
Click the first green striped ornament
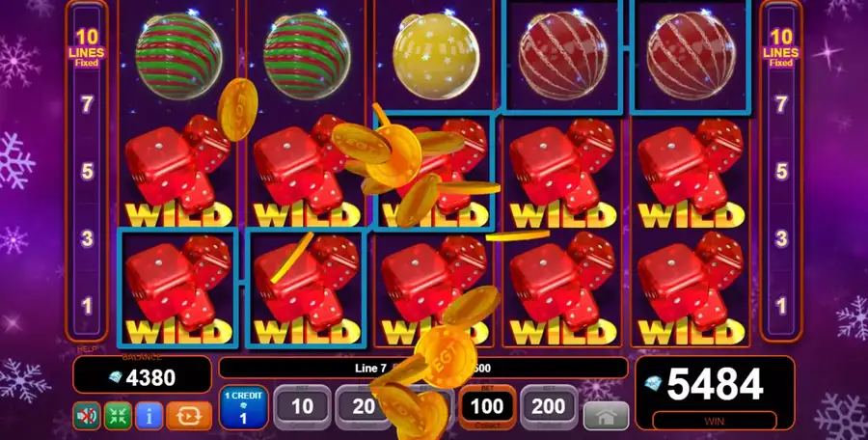point(178,56)
